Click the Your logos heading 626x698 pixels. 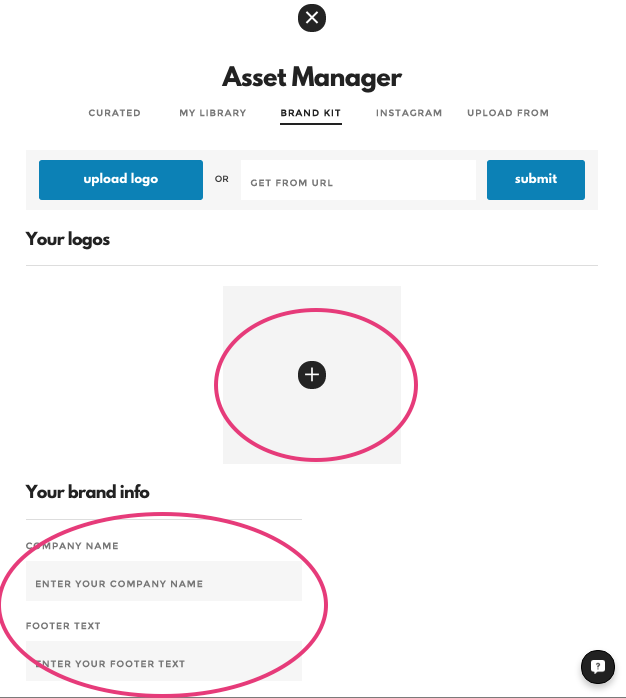68,239
